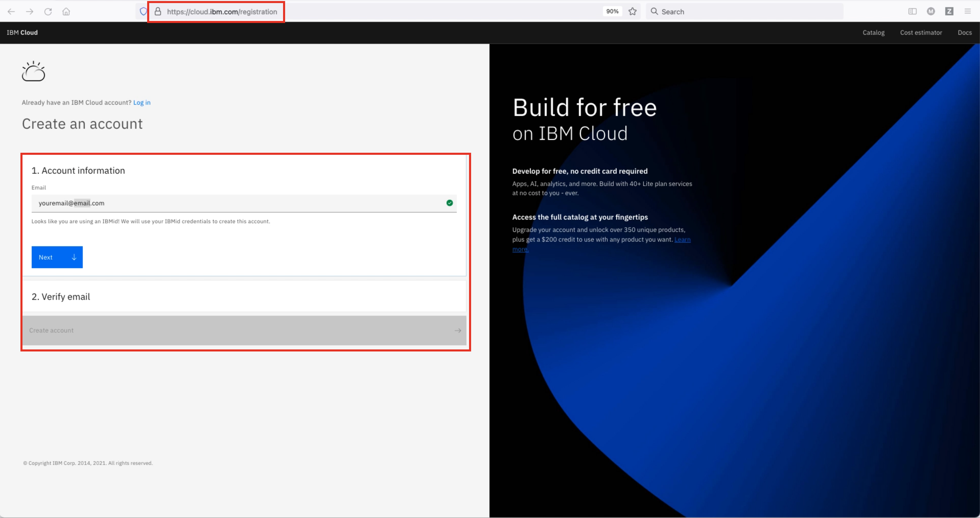Open the browser hamburger menu
This screenshot has height=518, width=980.
[x=968, y=12]
